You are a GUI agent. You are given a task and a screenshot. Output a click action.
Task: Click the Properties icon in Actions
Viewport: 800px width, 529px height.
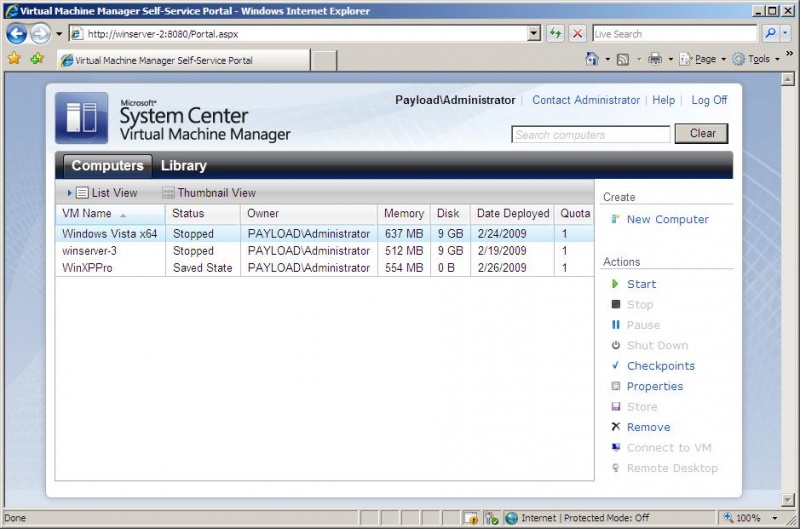pos(616,387)
